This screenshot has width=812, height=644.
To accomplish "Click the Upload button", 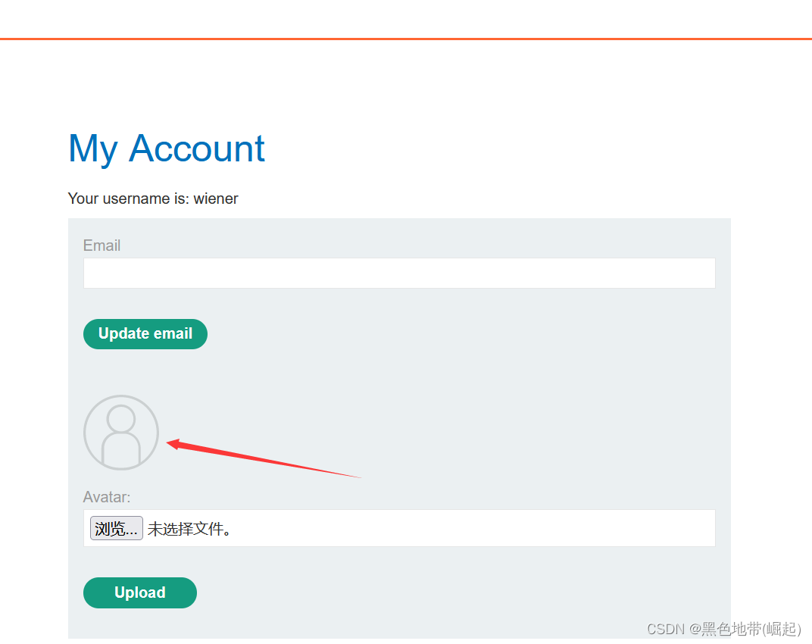I will coord(140,592).
